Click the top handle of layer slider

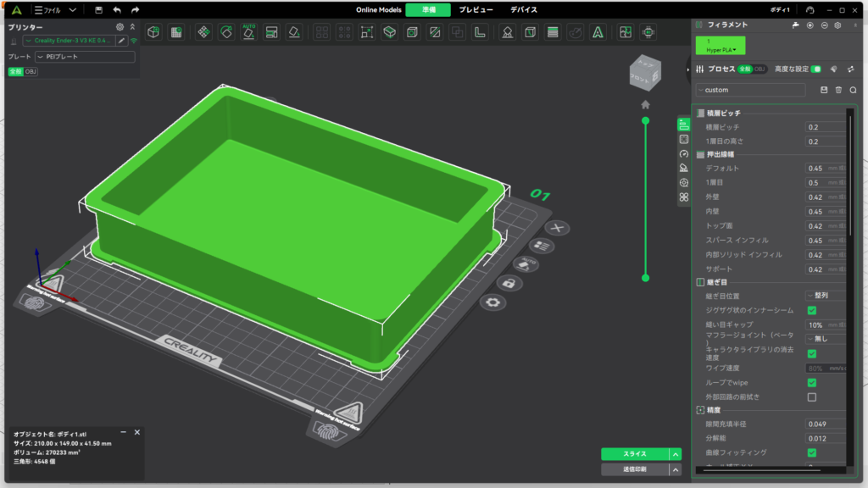pos(645,121)
